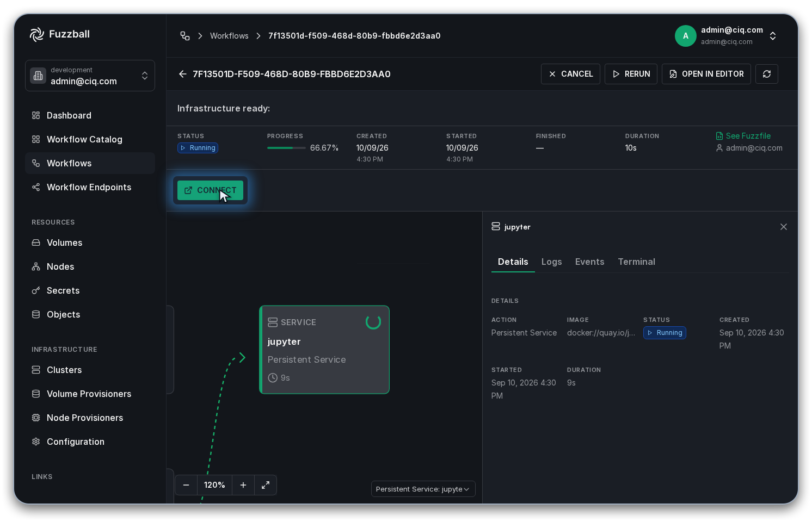Cancel the running workflow
The width and height of the screenshot is (812, 522).
pos(570,74)
